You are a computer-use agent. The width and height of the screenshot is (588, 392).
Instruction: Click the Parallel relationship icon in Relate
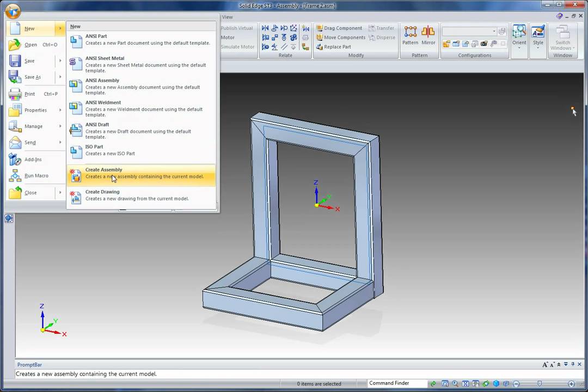[x=284, y=47]
